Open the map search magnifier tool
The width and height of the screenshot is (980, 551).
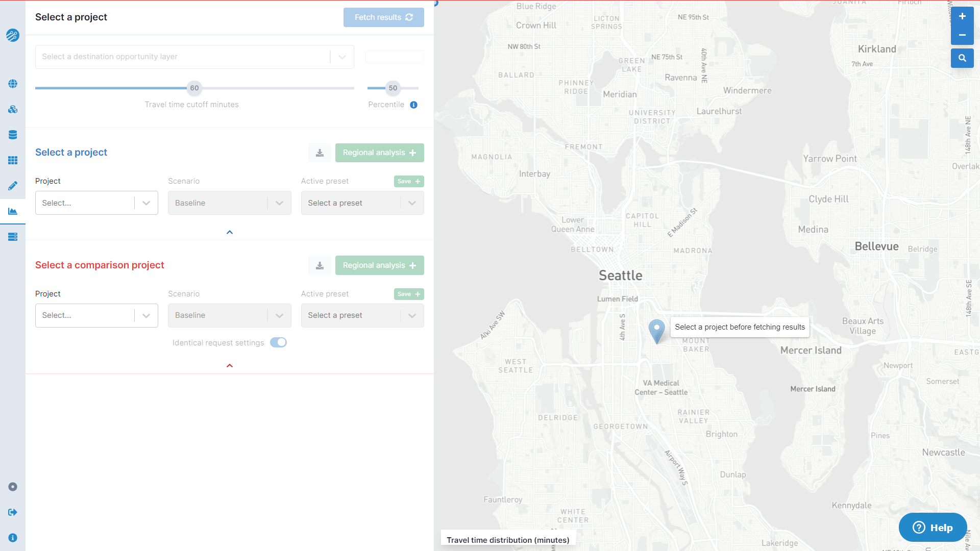click(962, 58)
